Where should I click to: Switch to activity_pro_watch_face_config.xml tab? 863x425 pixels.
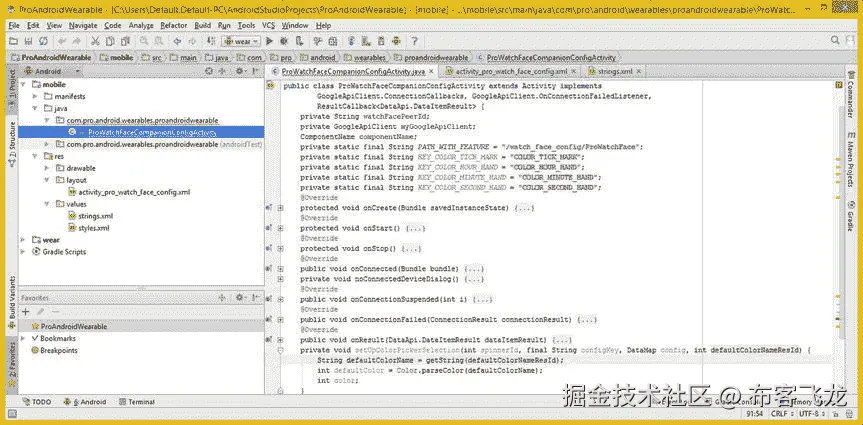(511, 71)
